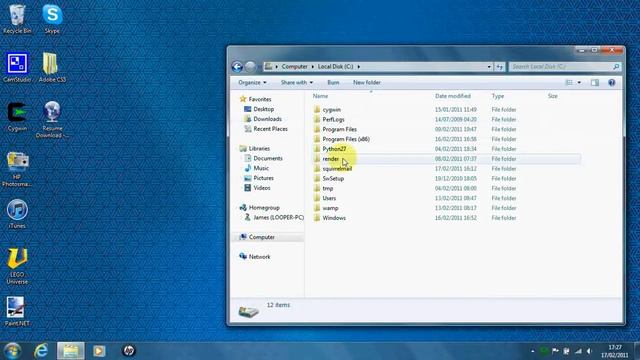Open Explorer help question mark
The width and height of the screenshot is (640, 360).
point(611,82)
